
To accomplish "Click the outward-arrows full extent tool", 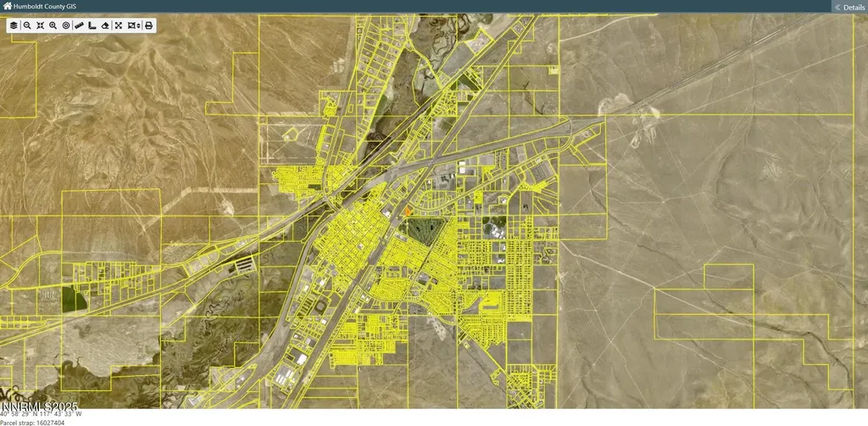I will tap(119, 25).
